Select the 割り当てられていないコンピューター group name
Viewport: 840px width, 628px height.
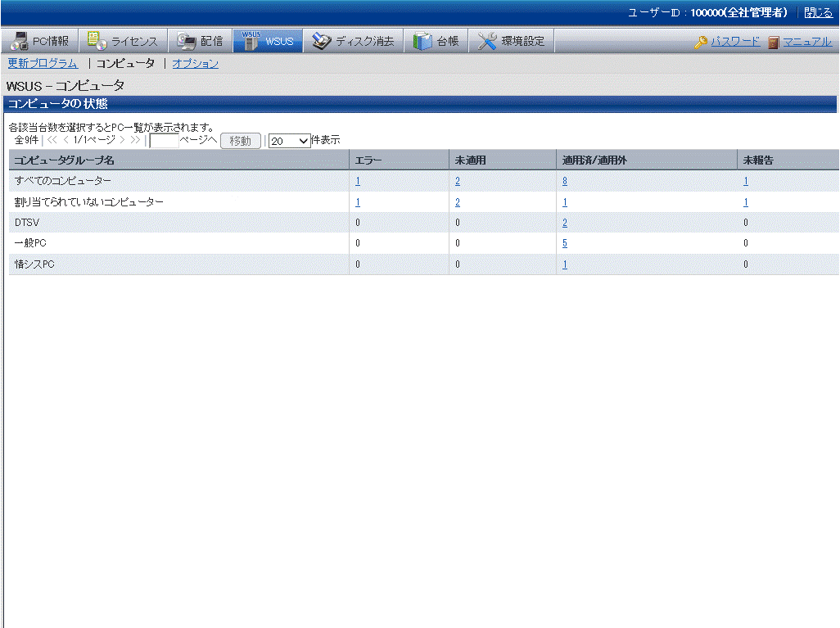pos(89,202)
